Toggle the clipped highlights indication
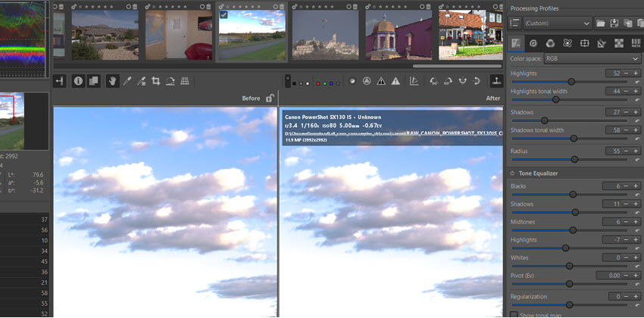This screenshot has height=318, width=644. 395,81
